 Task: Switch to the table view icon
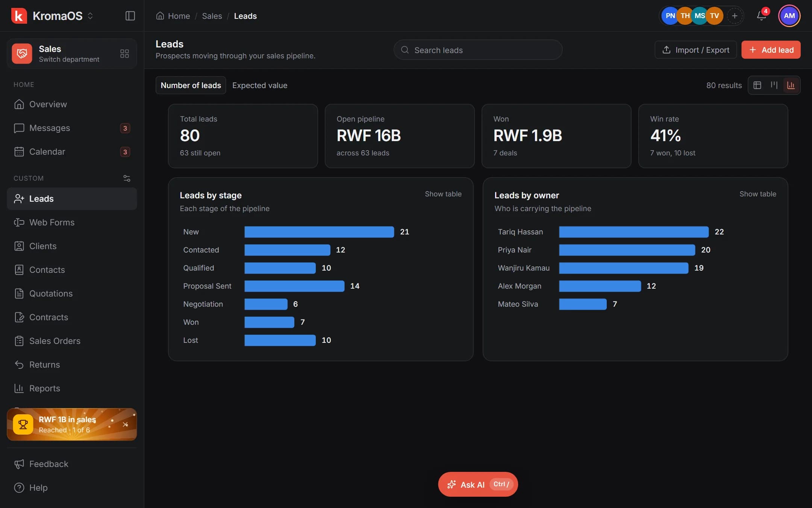coord(757,85)
